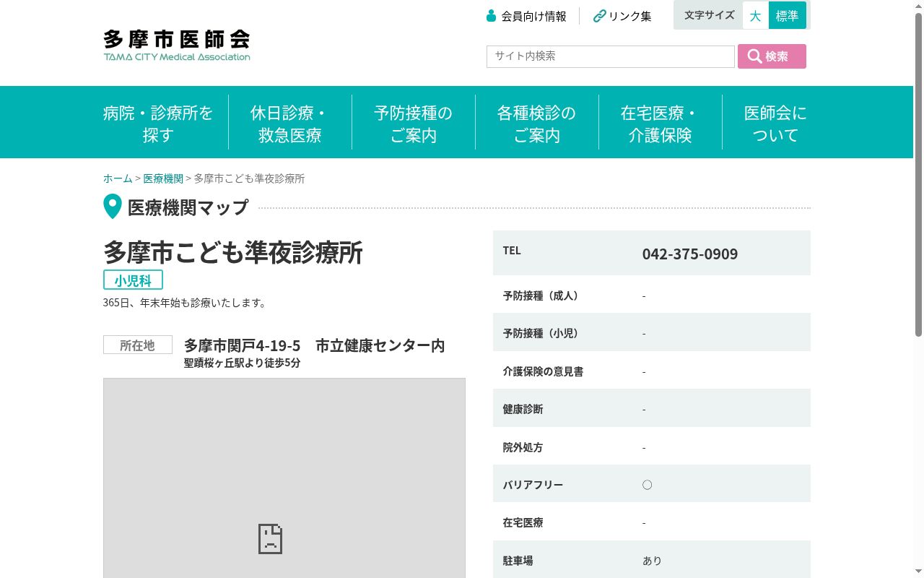Viewport: 924px width, 578px height.
Task: Click the 予防接種（小児） row label
Action: pyautogui.click(x=541, y=333)
